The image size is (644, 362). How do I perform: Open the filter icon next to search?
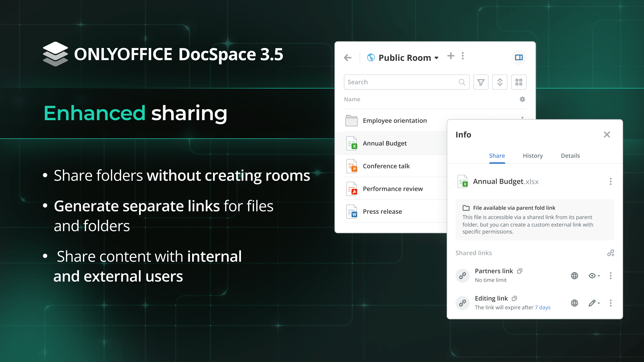481,82
